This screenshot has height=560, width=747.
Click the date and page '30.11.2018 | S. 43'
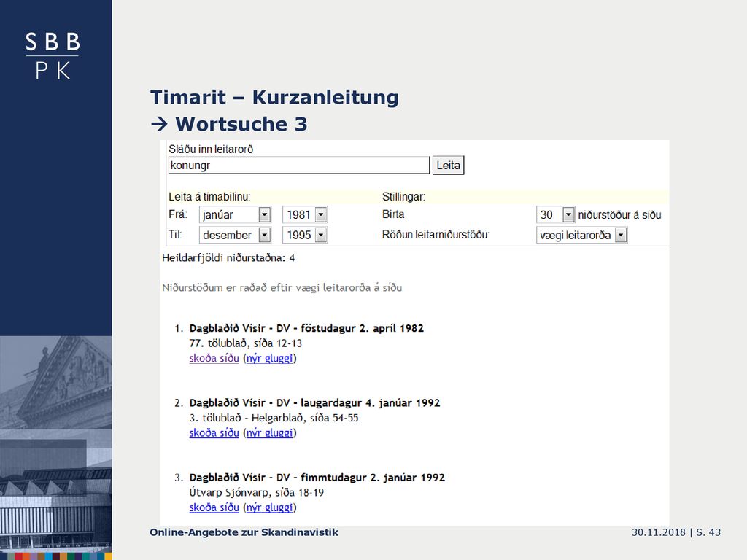pyautogui.click(x=676, y=532)
